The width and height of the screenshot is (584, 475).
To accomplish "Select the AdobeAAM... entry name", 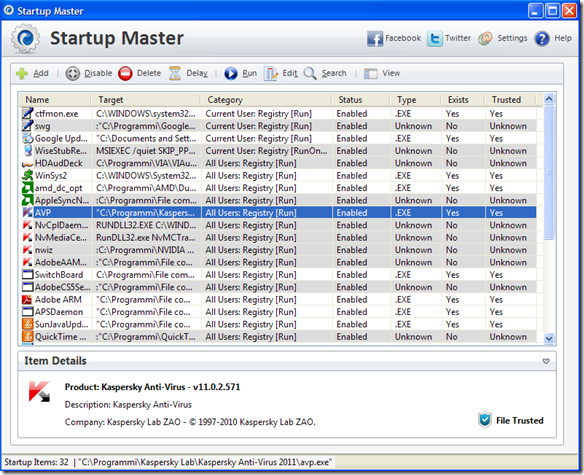I will [61, 262].
